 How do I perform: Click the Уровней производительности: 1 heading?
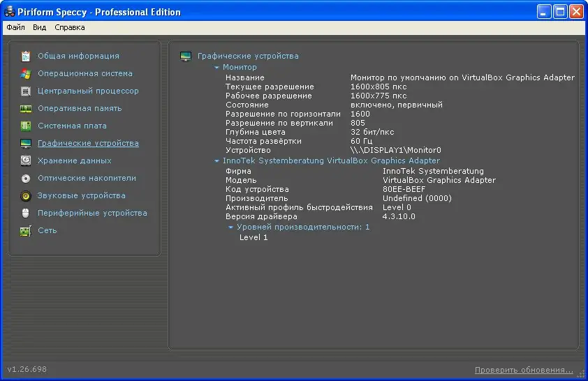303,227
